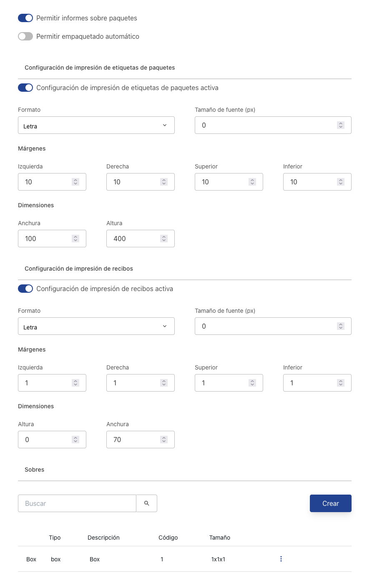Click stepper on receipt Inferior margin

[x=341, y=383]
